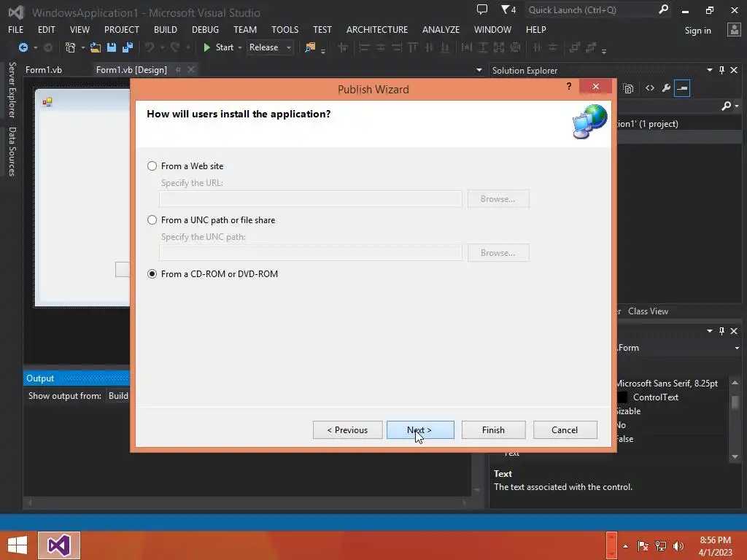Viewport: 747px width, 560px height.
Task: Show hidden tray icons arrow
Action: pyautogui.click(x=625, y=546)
